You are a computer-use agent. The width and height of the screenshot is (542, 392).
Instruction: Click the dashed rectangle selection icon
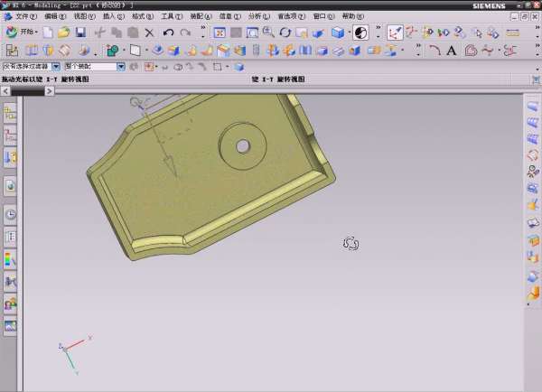pyautogui.click(x=218, y=67)
